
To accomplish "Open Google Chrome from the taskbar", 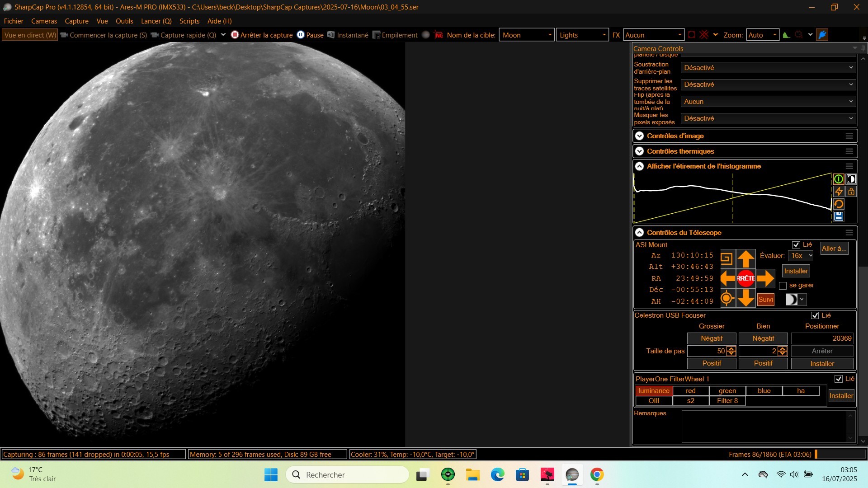I will click(597, 474).
